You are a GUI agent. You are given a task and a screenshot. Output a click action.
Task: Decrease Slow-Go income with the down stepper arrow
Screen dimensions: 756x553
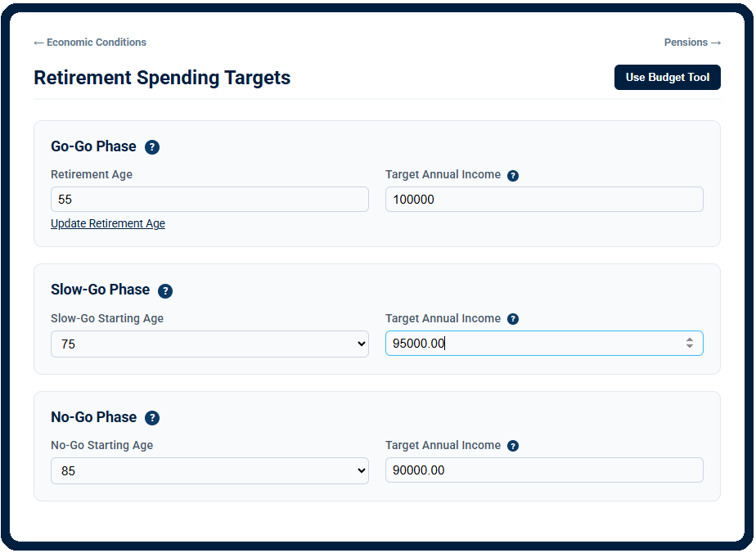click(690, 346)
